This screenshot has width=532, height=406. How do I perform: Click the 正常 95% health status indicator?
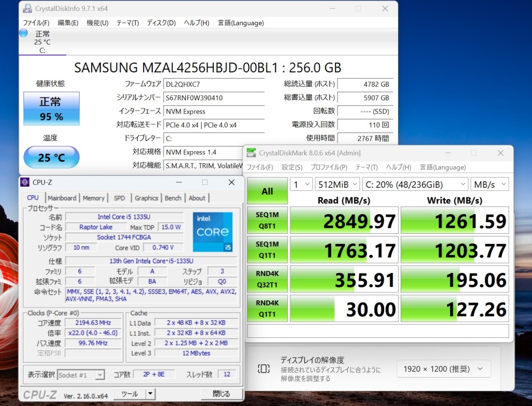[x=51, y=109]
